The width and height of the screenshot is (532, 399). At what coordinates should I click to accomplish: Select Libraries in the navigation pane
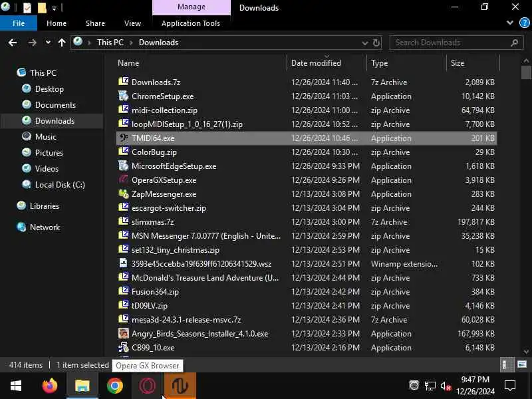pyautogui.click(x=44, y=206)
